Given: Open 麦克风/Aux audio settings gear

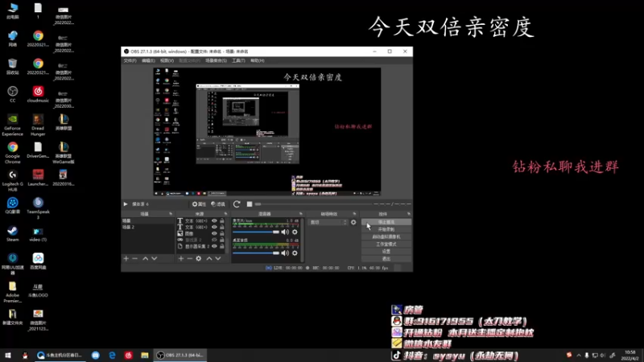Looking at the screenshot, I should click(x=295, y=232).
